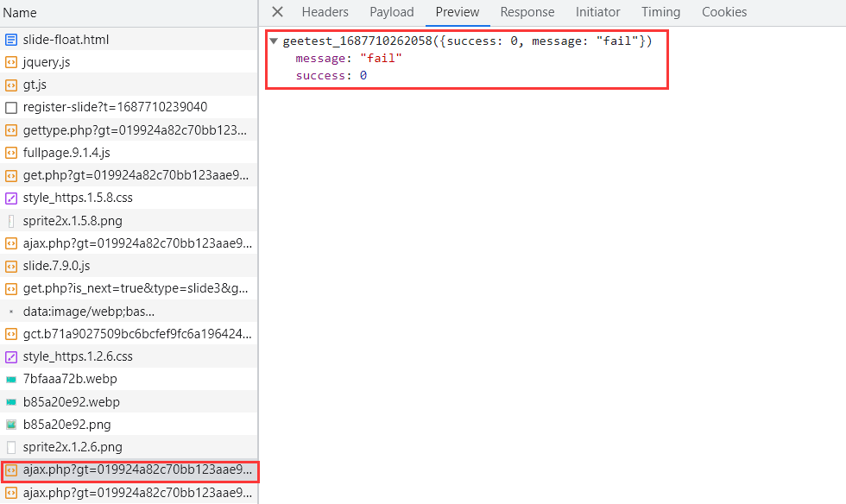Open the Payload tab

[392, 12]
